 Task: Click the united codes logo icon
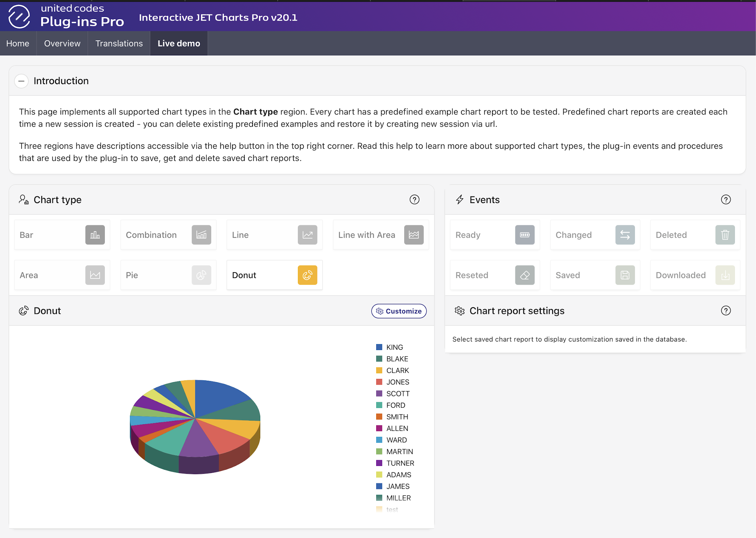[19, 16]
